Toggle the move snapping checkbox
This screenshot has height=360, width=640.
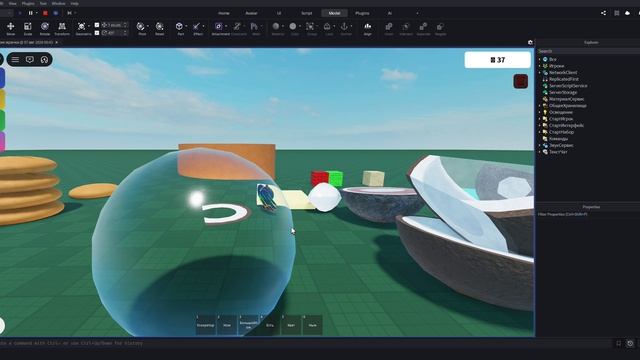pyautogui.click(x=97, y=25)
